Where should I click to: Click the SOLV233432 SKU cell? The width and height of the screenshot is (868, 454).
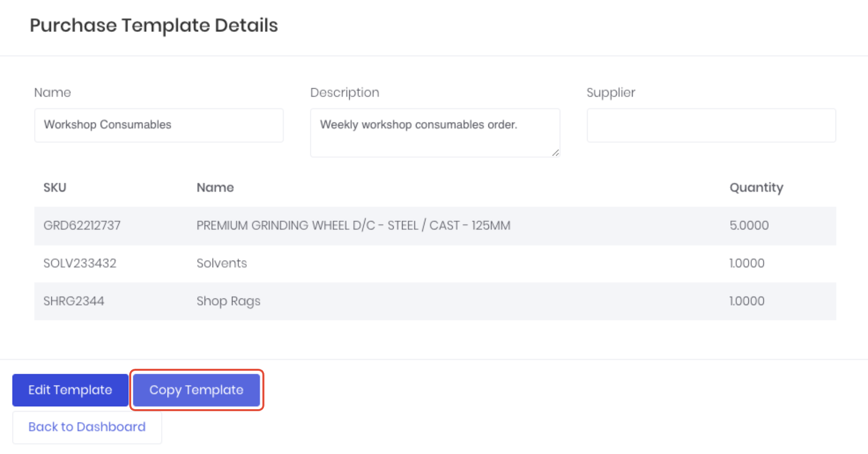coord(80,263)
